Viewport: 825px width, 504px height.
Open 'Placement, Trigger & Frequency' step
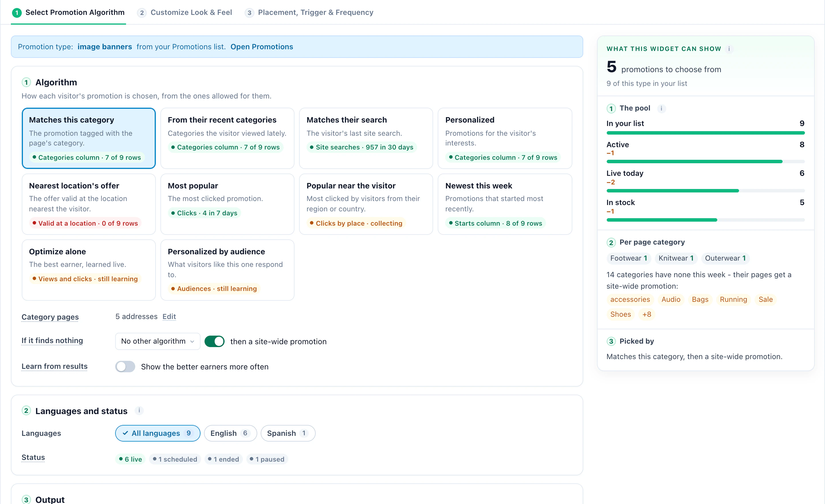point(309,12)
